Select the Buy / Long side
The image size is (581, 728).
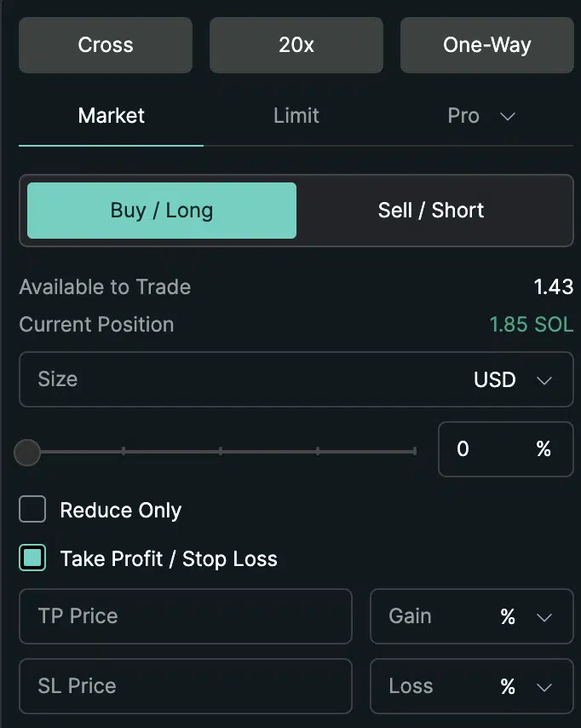pos(162,211)
